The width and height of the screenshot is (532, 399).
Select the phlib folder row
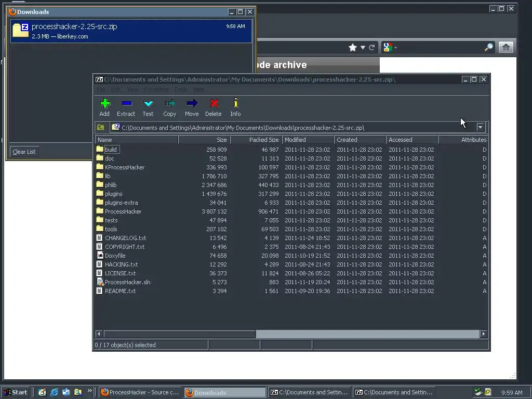291,184
